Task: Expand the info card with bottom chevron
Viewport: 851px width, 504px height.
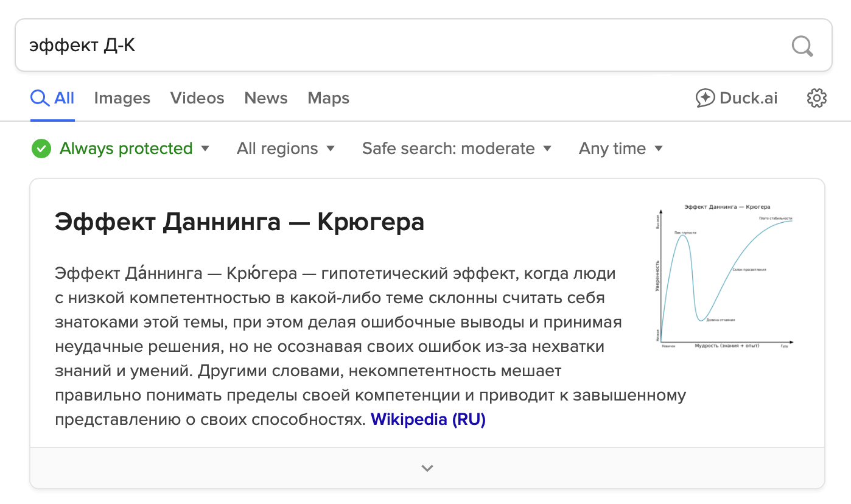Action: [427, 468]
